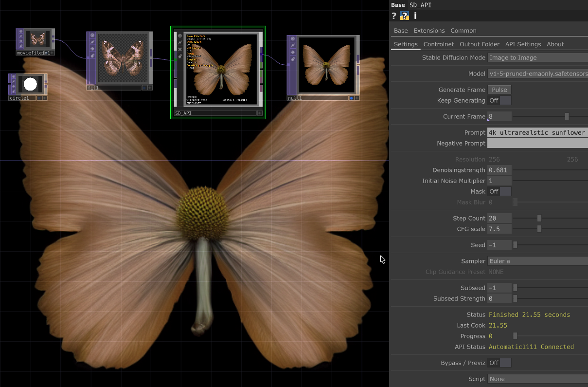Open the Model dropdown menu
The height and width of the screenshot is (387, 588).
click(x=537, y=74)
